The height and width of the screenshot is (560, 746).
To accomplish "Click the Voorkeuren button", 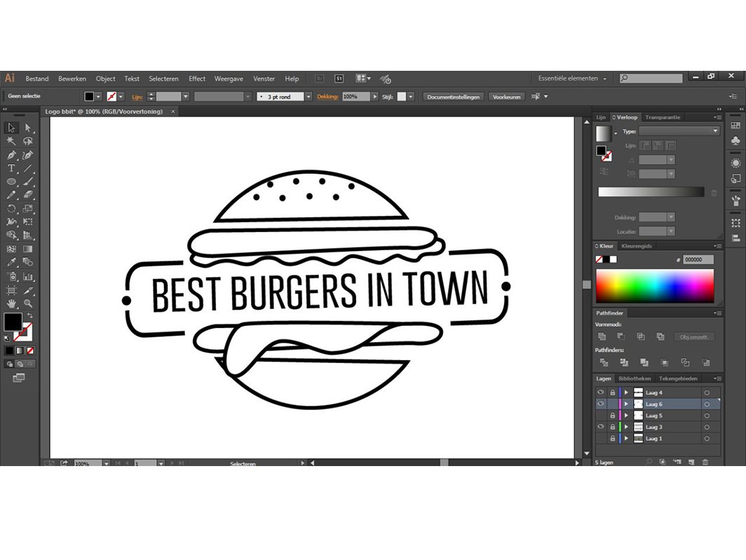I will (507, 97).
